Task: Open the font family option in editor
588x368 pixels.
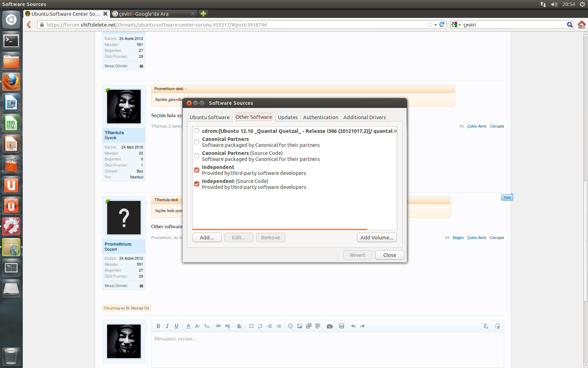Action: pos(206,326)
